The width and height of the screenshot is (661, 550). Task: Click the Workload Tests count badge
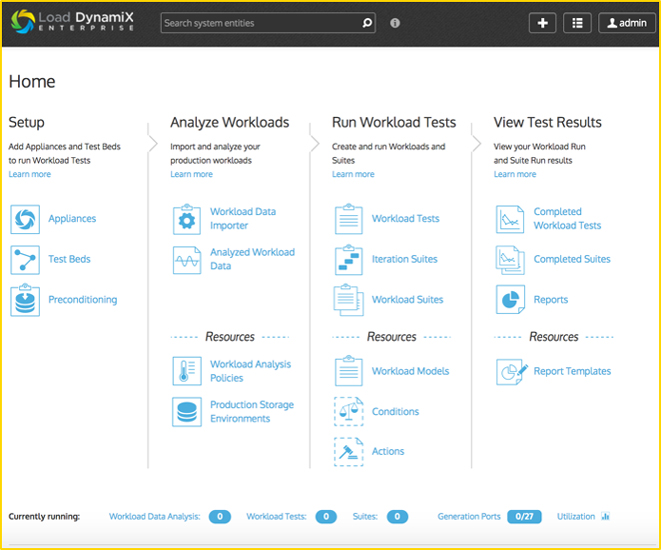(326, 517)
